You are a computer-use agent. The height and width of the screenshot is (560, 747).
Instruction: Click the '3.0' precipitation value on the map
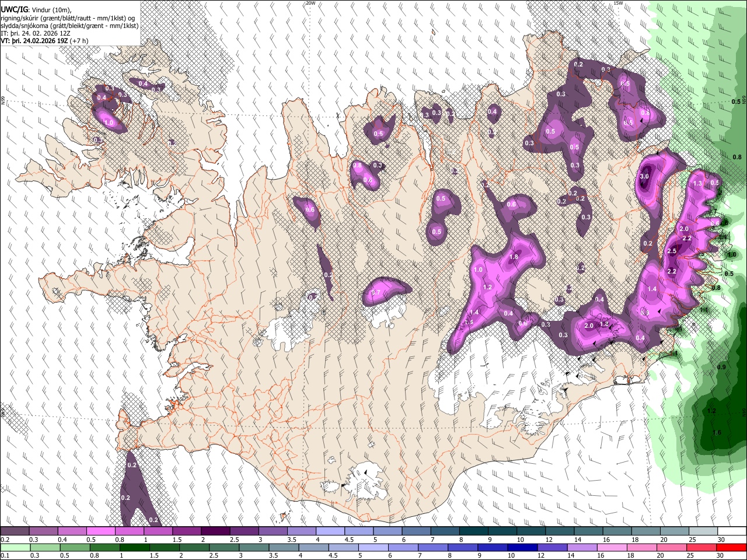[645, 176]
